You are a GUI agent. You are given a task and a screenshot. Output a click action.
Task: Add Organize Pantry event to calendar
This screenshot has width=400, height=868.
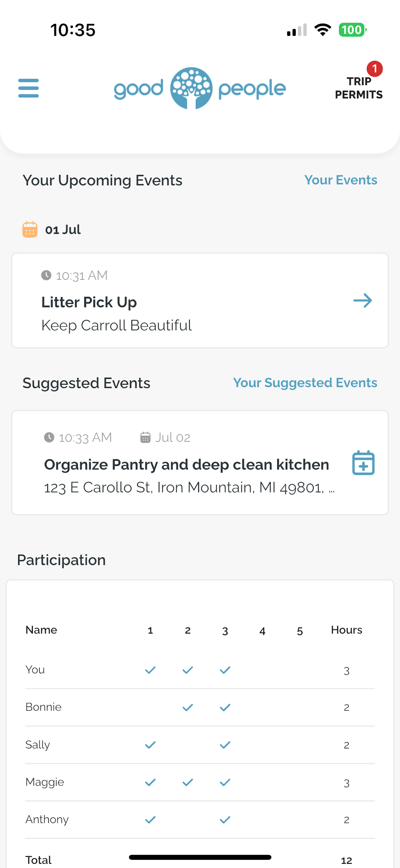[x=363, y=462]
